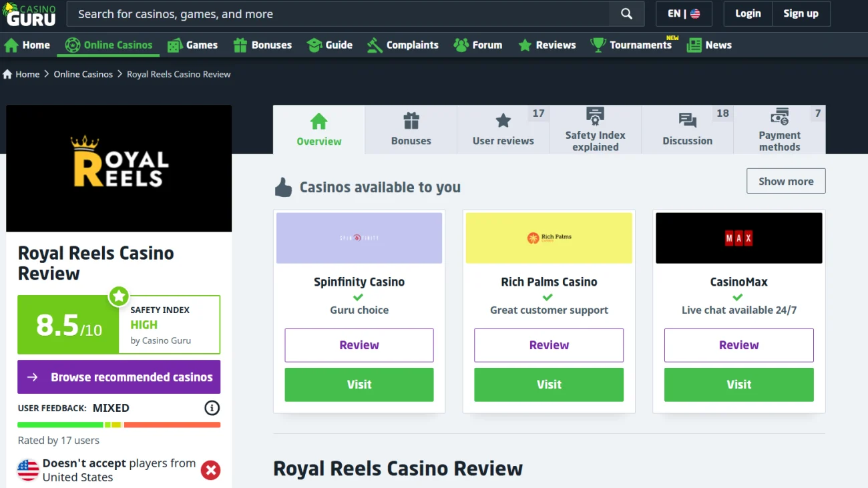This screenshot has width=868, height=488.
Task: Click the United States flag icon
Action: click(x=28, y=470)
